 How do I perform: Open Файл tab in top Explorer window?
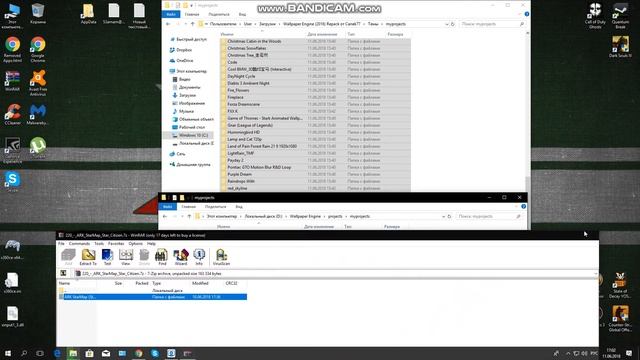(x=171, y=14)
